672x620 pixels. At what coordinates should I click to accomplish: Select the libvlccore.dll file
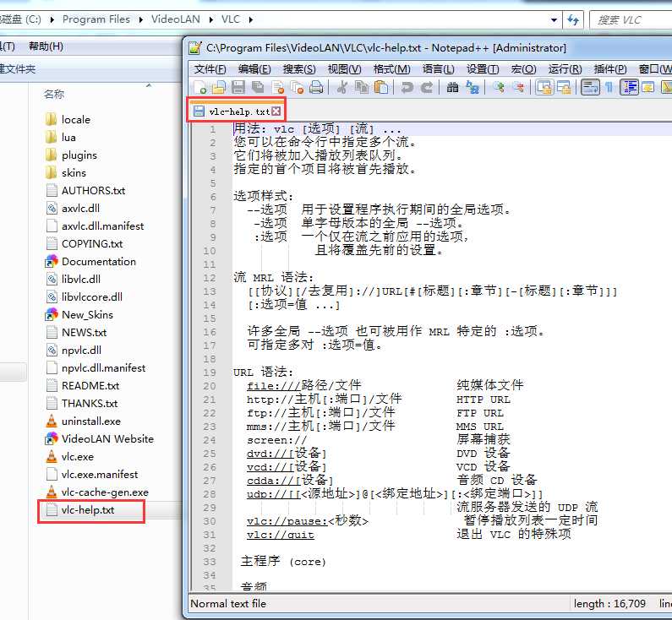tap(84, 297)
